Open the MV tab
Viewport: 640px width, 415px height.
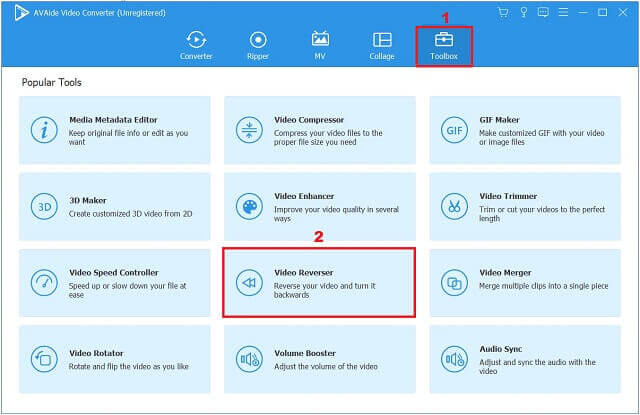tap(320, 46)
